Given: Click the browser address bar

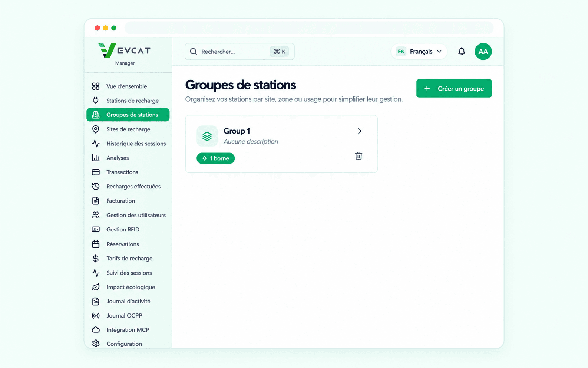Looking at the screenshot, I should pyautogui.click(x=309, y=28).
